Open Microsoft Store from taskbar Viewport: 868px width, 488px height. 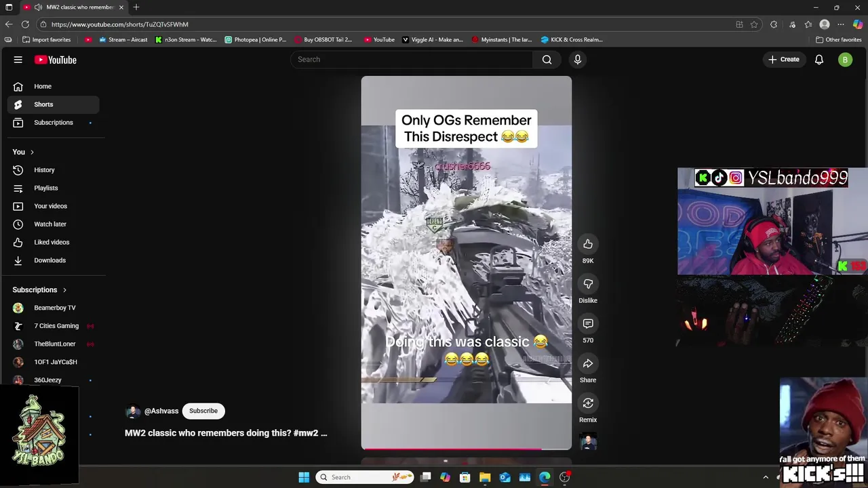[465, 477]
